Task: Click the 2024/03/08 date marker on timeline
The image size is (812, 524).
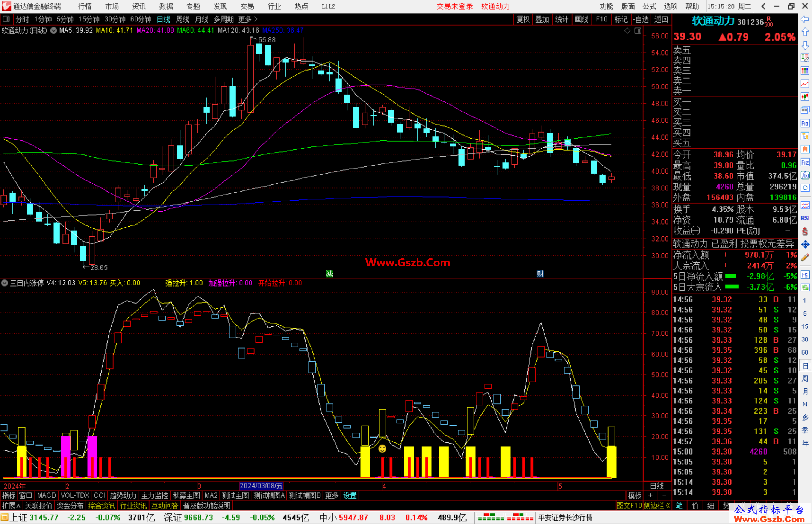Action: (x=261, y=486)
